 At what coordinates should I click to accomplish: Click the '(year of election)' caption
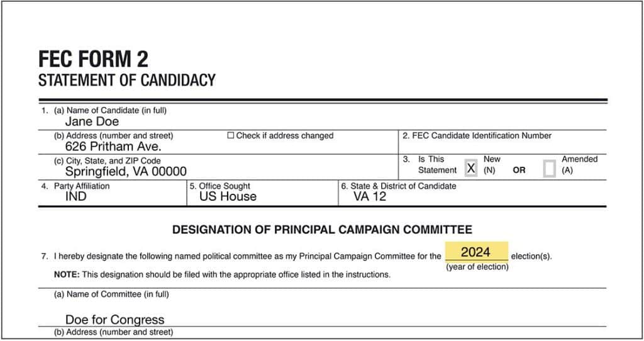[477, 267]
